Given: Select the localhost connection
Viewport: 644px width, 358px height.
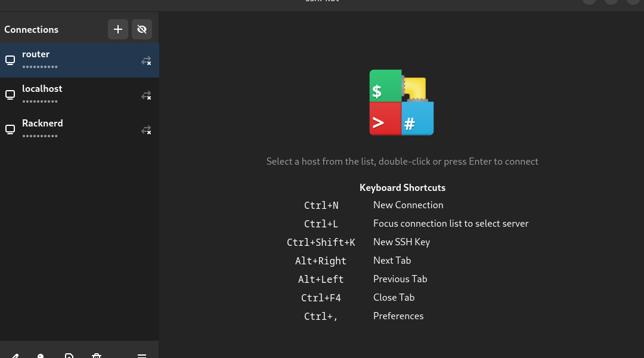Looking at the screenshot, I should [72, 94].
